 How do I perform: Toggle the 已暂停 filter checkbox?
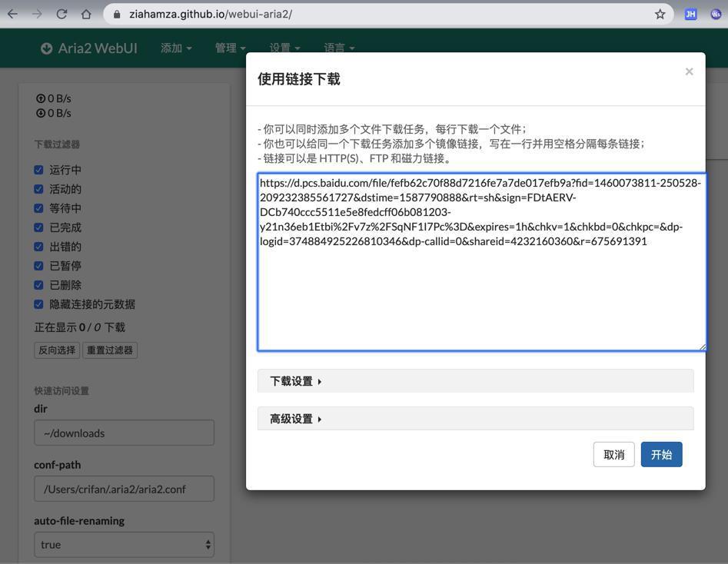point(38,266)
